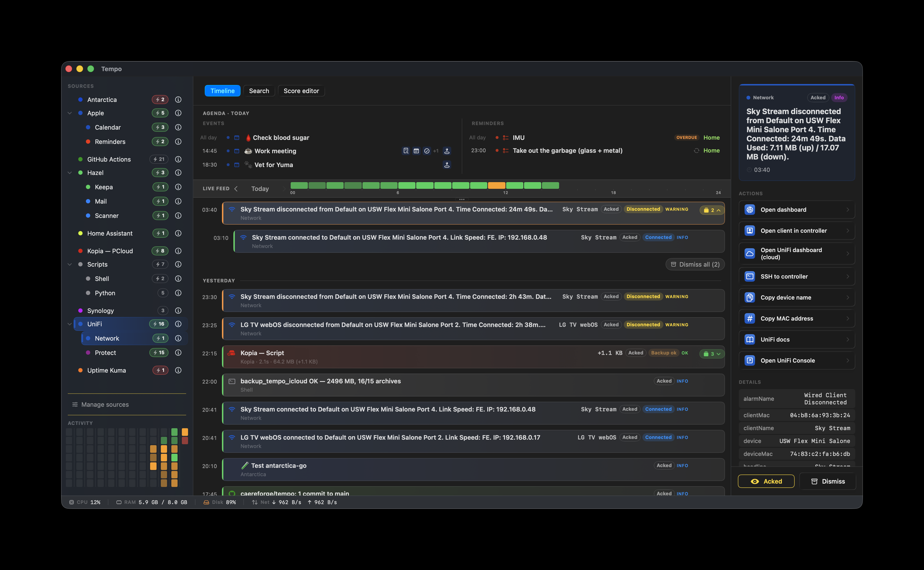Expand the 3 grouped Kopia events
Image resolution: width=924 pixels, height=570 pixels.
pyautogui.click(x=712, y=354)
